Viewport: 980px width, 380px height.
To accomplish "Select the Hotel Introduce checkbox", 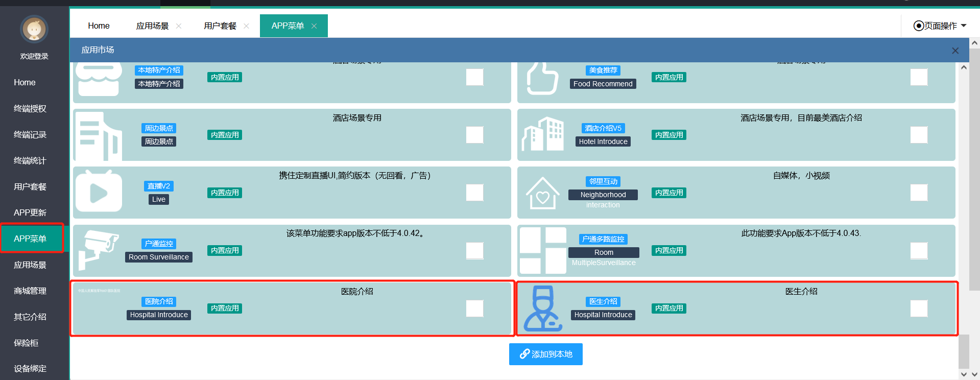I will 919,135.
